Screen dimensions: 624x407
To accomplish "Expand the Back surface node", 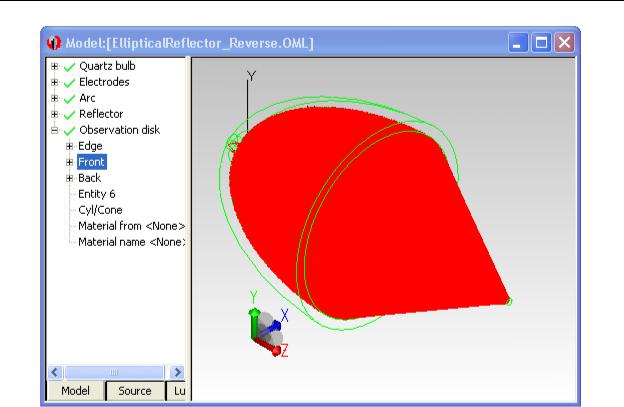I will (x=70, y=178).
